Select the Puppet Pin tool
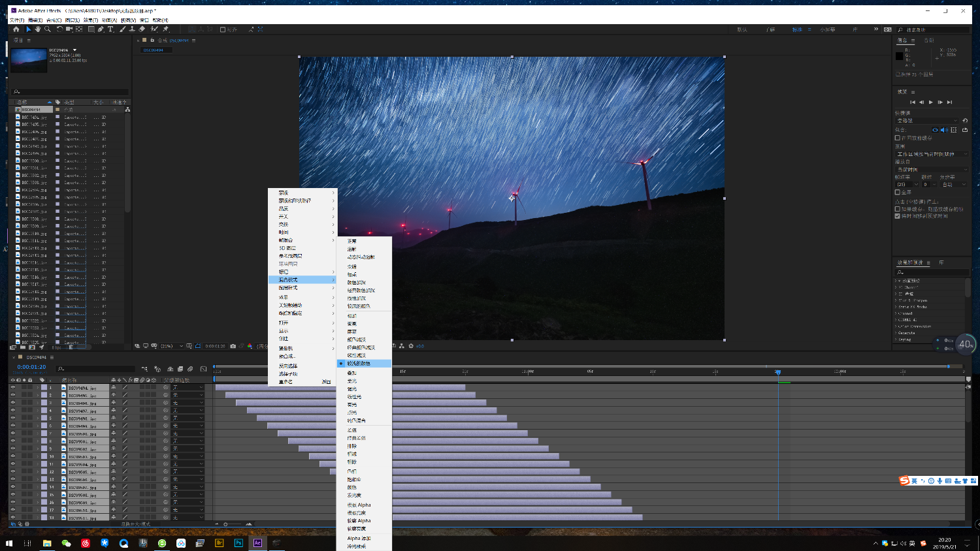Image resolution: width=980 pixels, height=551 pixels. pos(165,29)
